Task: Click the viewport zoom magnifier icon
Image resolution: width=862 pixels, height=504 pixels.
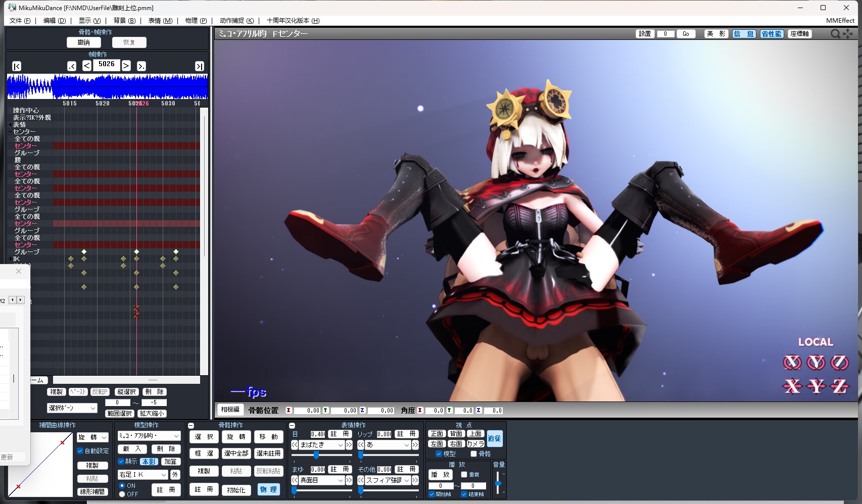Action: [835, 34]
